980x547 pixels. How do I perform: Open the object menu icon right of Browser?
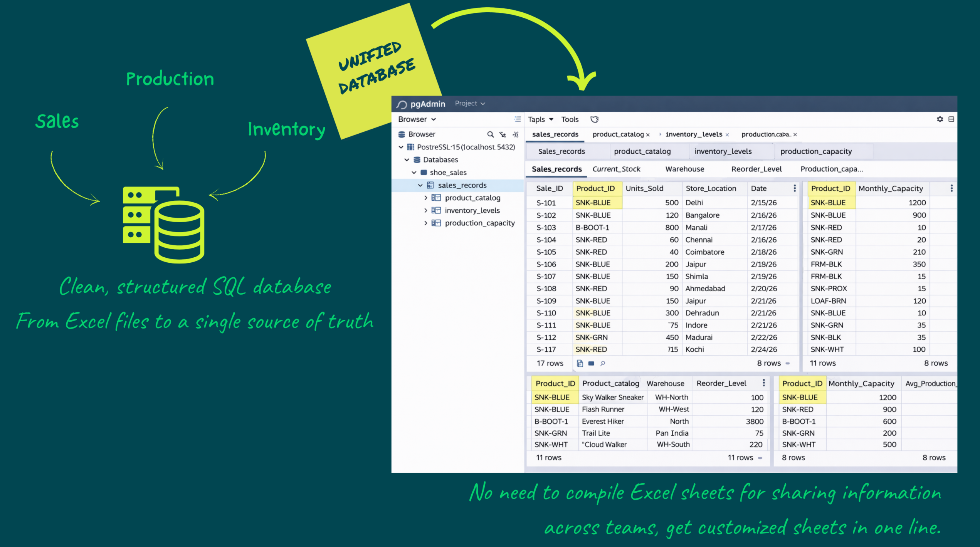pos(518,119)
